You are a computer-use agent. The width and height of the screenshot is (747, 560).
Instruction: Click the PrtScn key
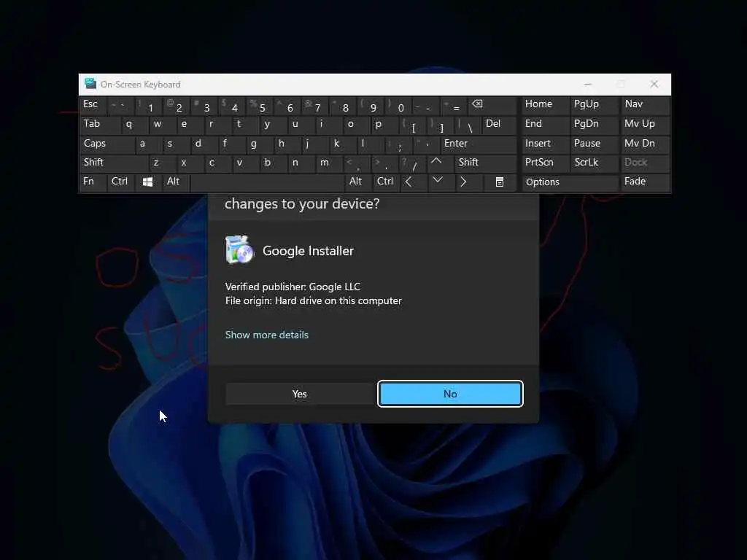click(x=546, y=163)
